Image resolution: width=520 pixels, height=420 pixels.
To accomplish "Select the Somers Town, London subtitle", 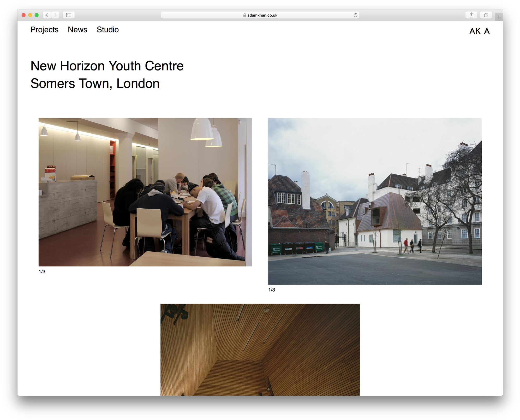I will pos(95,84).
